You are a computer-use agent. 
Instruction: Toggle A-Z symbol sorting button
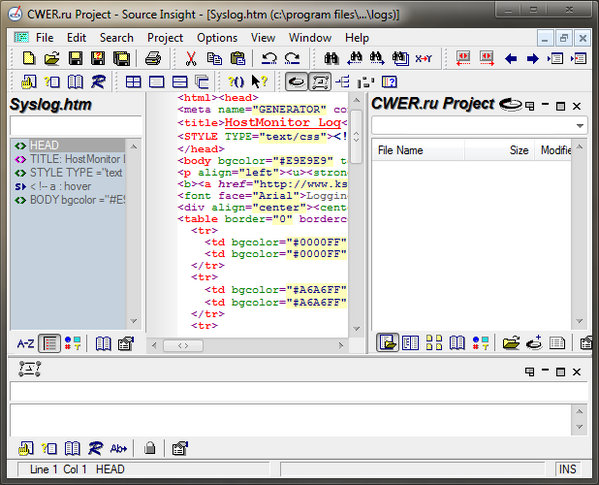[26, 343]
